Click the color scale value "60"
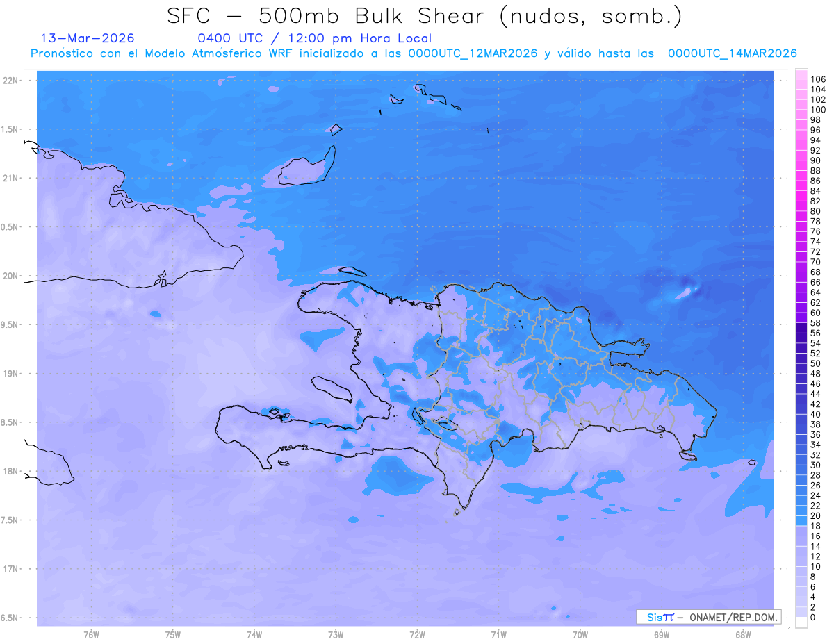The height and width of the screenshot is (644, 834). point(816,313)
